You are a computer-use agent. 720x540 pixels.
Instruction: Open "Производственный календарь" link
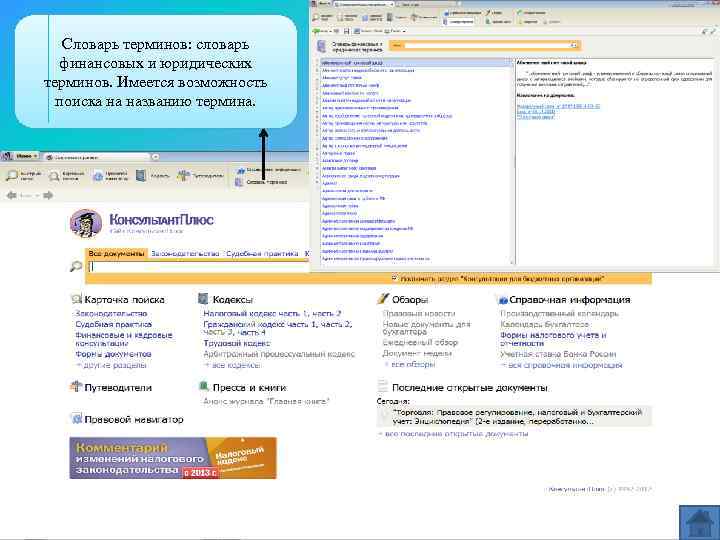tap(559, 314)
